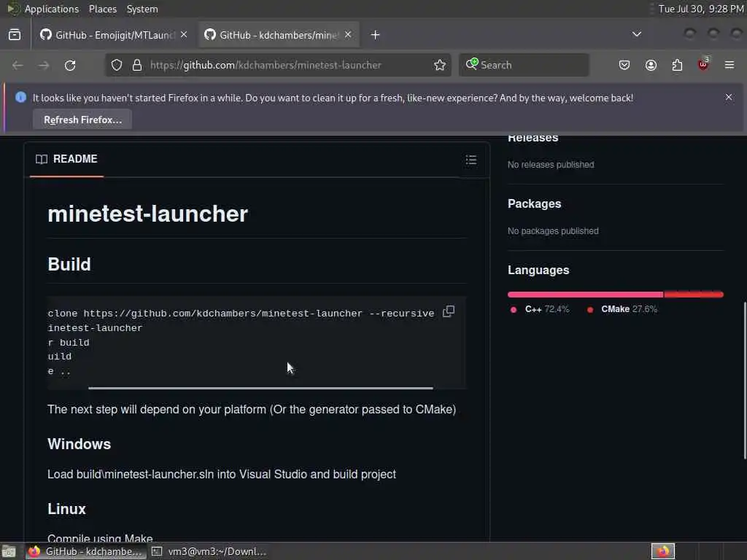The height and width of the screenshot is (560, 747).
Task: Open a new tab with plus icon
Action: pos(376,35)
